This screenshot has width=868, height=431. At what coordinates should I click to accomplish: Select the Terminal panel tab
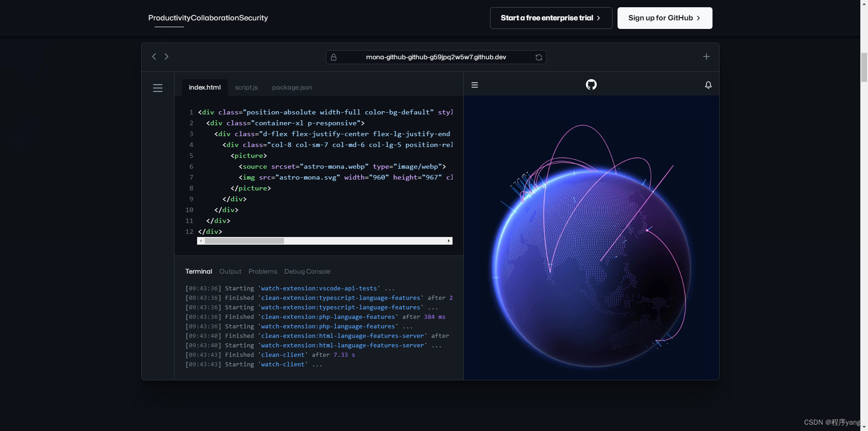tap(198, 271)
